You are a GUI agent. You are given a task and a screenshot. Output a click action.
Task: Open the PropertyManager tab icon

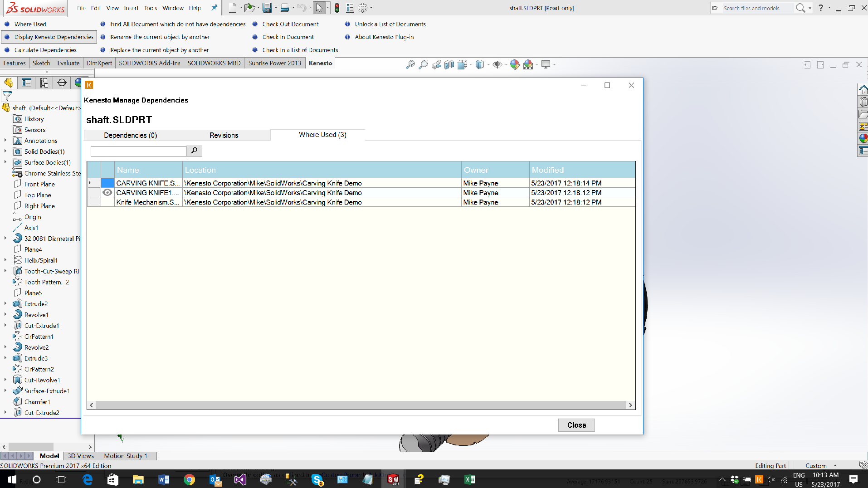26,83
